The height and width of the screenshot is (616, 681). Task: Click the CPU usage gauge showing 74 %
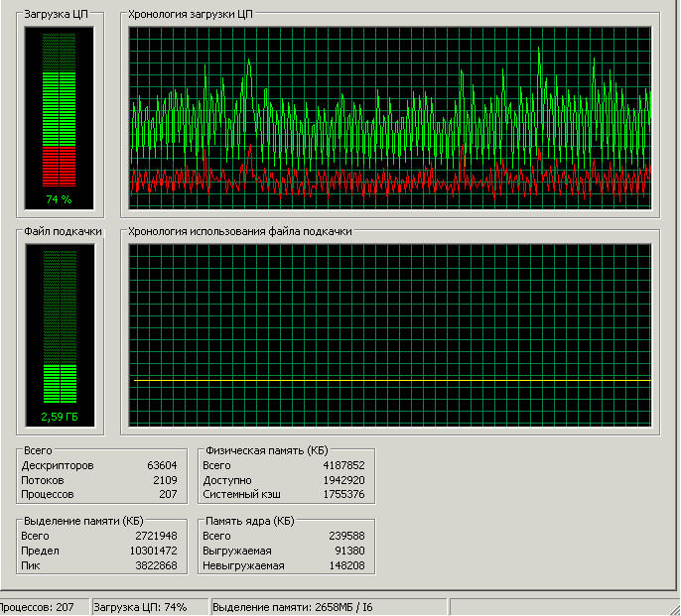[60, 117]
